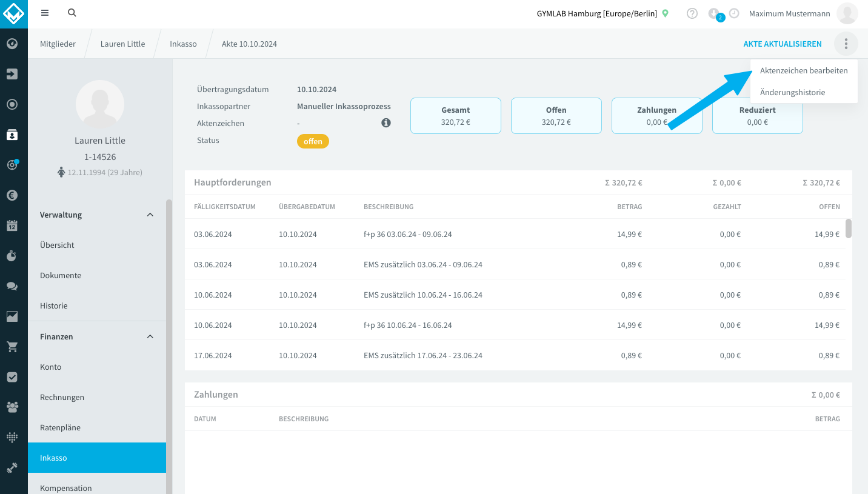Open the check-in arrow icon in sidebar
The width and height of the screenshot is (868, 494).
(x=12, y=74)
